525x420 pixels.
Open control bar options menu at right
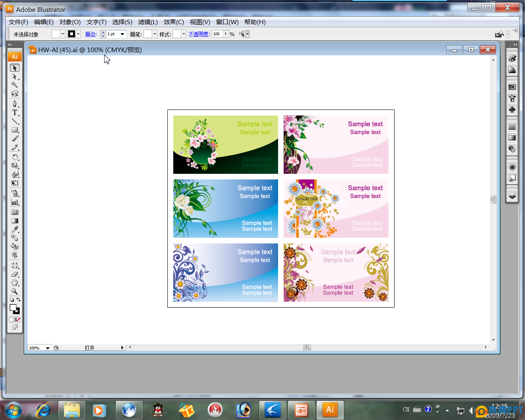point(515,30)
